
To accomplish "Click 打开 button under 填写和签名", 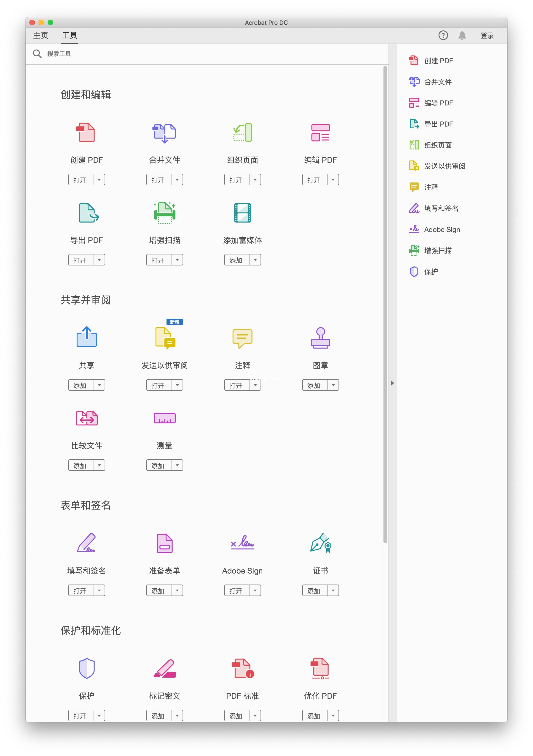I will (x=81, y=590).
